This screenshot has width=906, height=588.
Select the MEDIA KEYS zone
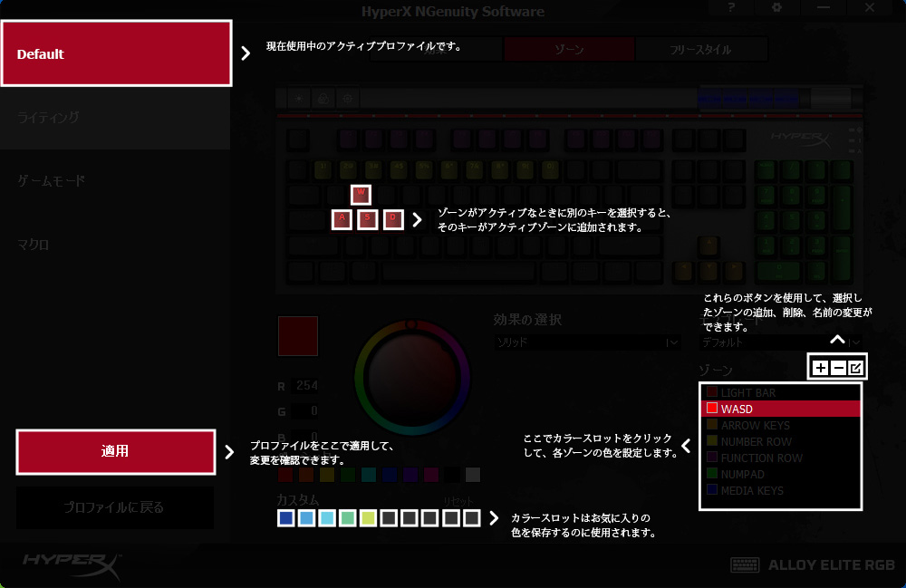pos(781,490)
